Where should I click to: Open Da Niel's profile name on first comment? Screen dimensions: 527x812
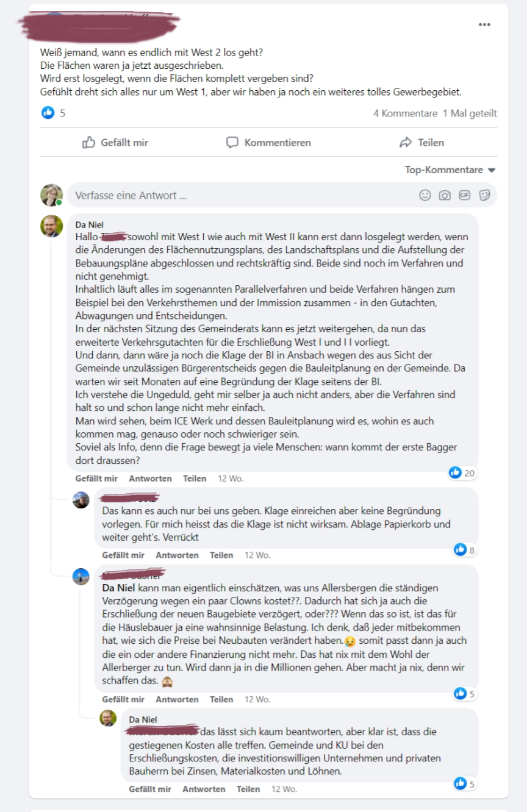(89, 225)
